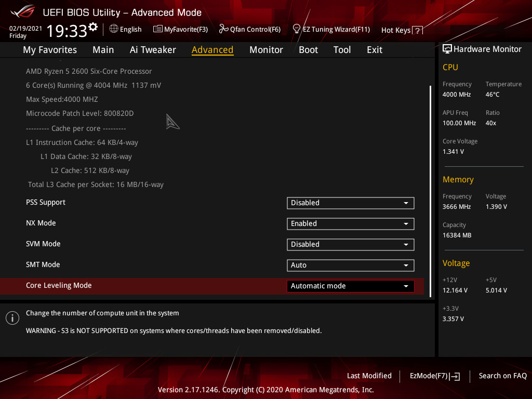Screen dimensions: 532x399
Task: Switch to My Favorites tab
Action: (x=50, y=50)
